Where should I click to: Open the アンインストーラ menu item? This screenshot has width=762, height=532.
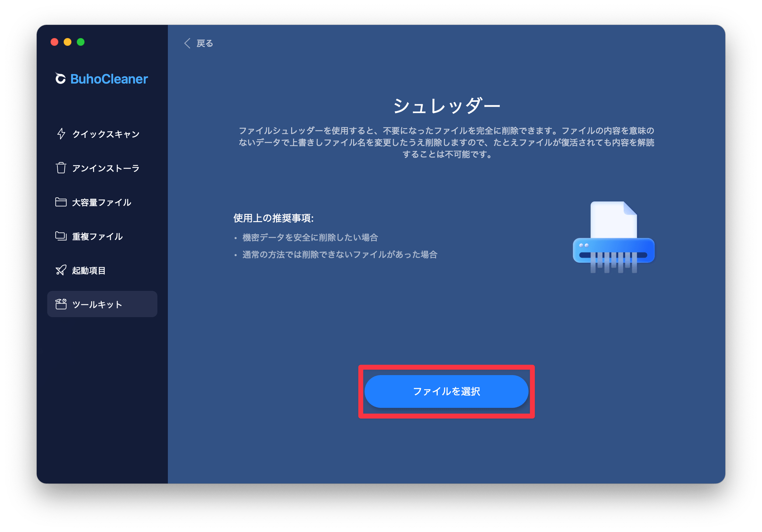102,168
